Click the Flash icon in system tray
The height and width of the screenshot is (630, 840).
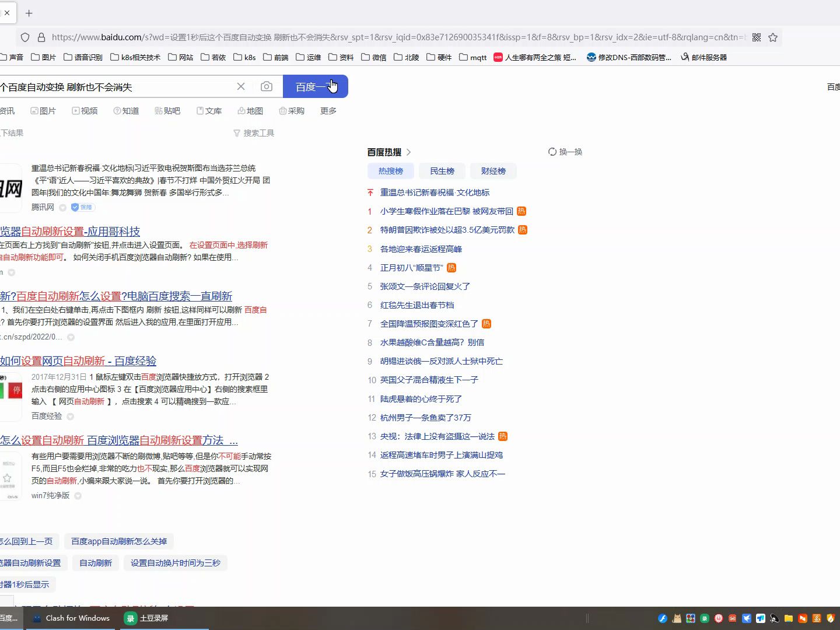coord(663,618)
